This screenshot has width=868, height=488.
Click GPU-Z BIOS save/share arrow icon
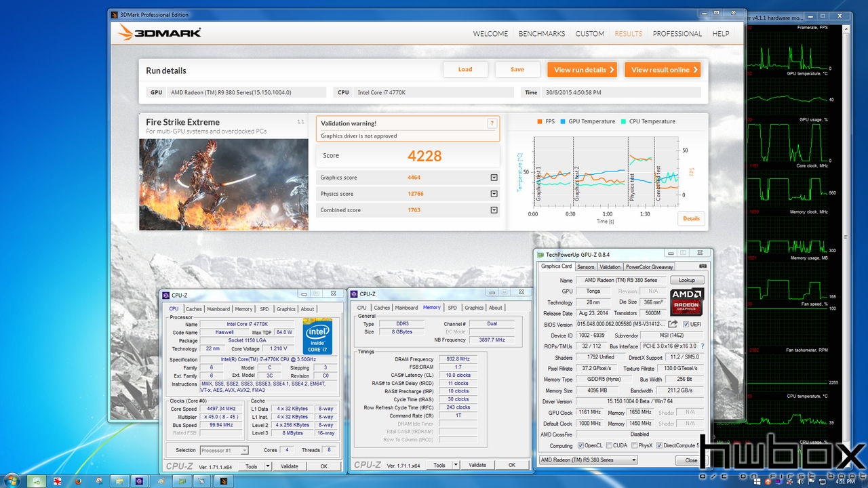pyautogui.click(x=673, y=324)
